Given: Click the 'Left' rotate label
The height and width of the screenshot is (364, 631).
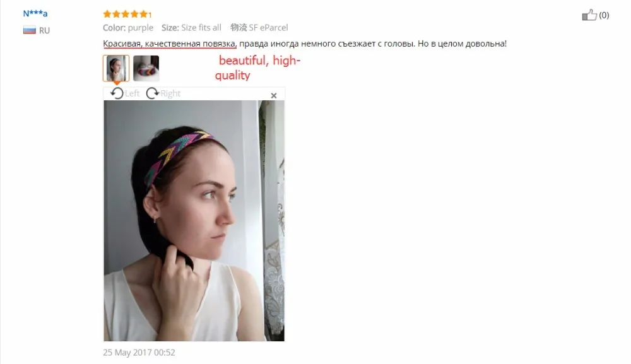Looking at the screenshot, I should coord(132,93).
